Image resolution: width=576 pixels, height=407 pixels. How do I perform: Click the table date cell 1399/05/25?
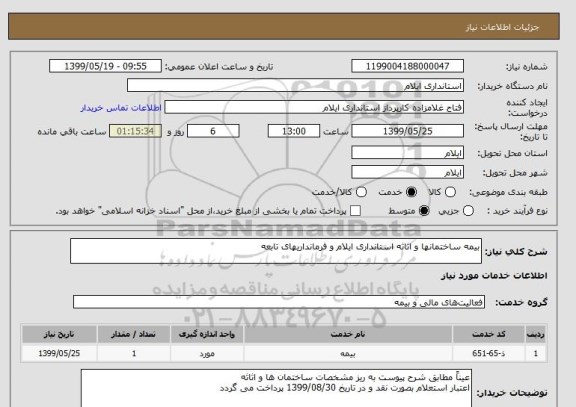(x=59, y=353)
